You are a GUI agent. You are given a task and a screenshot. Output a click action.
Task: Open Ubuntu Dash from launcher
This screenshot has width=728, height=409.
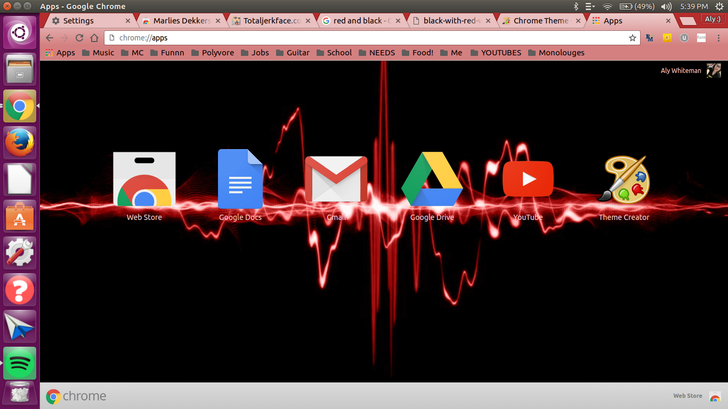(x=20, y=32)
